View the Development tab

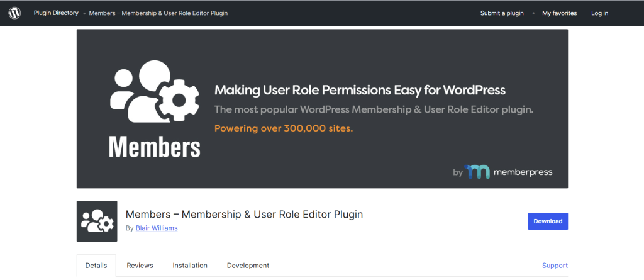click(248, 266)
